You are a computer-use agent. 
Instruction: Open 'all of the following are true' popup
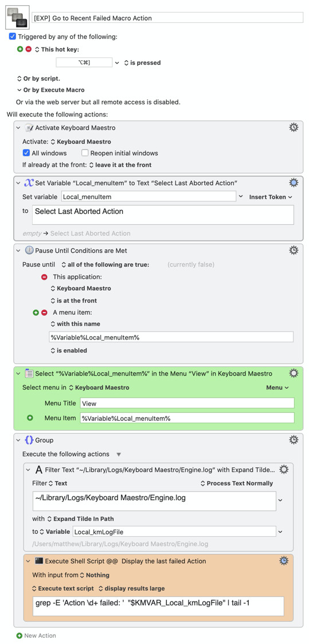[x=105, y=265]
